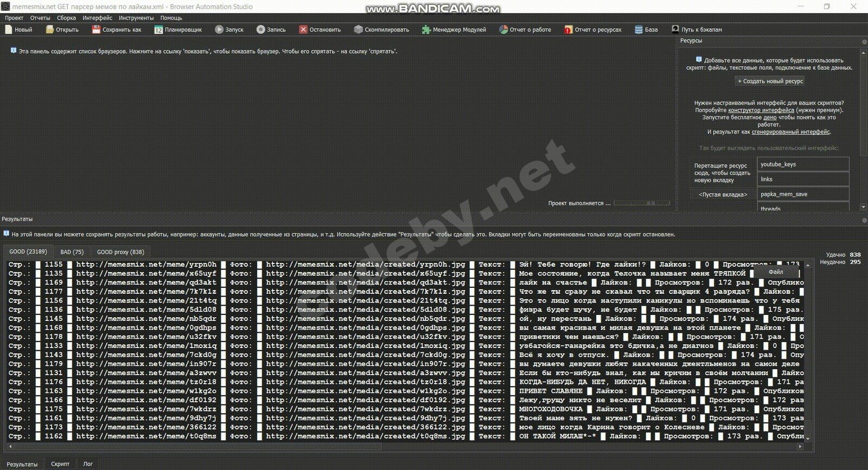Image resolution: width=868 pixels, height=470 pixels.
Task: Open the Планировщик scheduler
Action: pos(178,30)
